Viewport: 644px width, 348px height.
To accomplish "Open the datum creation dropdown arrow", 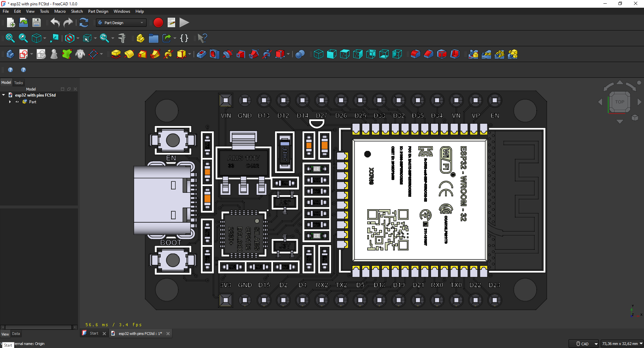I will point(101,54).
